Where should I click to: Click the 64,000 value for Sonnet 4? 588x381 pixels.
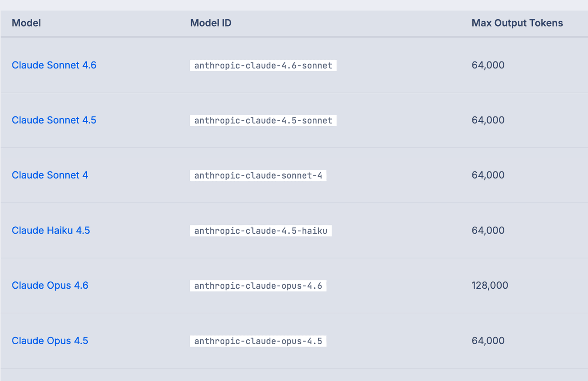click(x=488, y=175)
